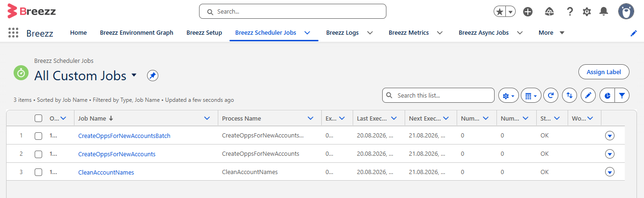Switch to Breezz Logs tab
The image size is (644, 198).
point(342,33)
